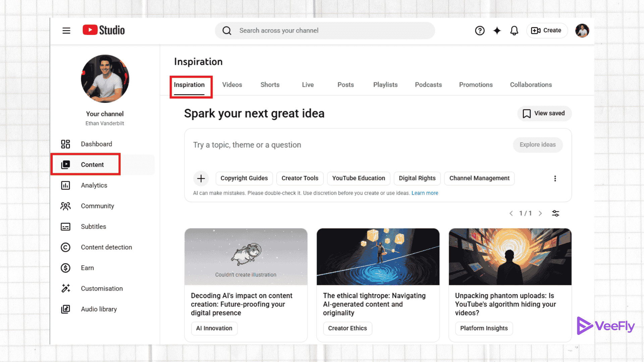
Task: Open the Subtitles section
Action: (93, 227)
